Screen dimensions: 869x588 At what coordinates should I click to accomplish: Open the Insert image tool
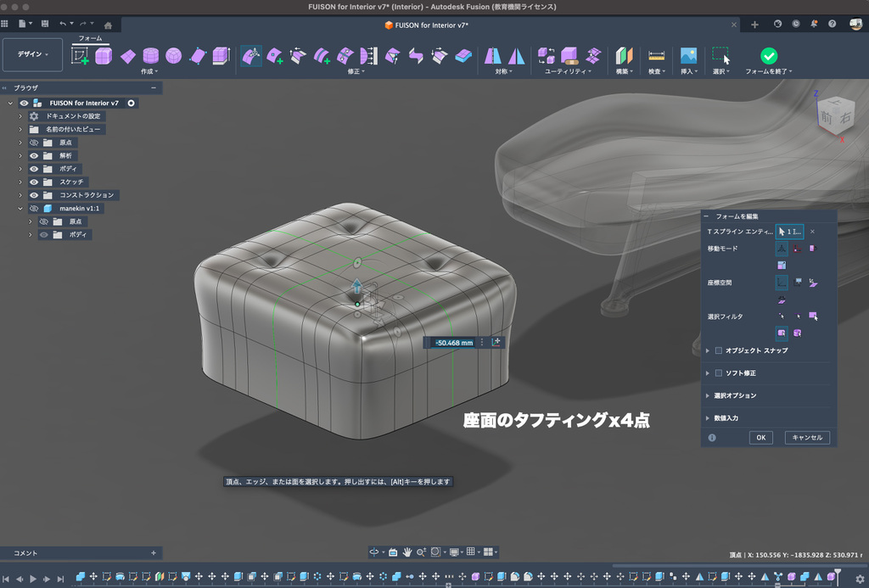click(688, 56)
